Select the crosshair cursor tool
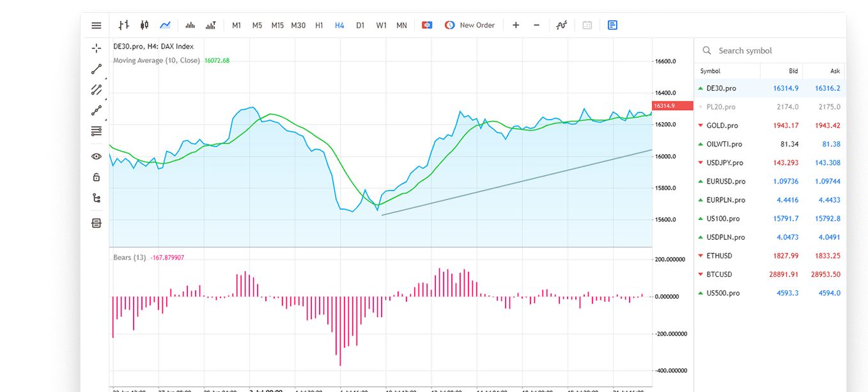Viewport: 868px width, 392px height. (97, 48)
